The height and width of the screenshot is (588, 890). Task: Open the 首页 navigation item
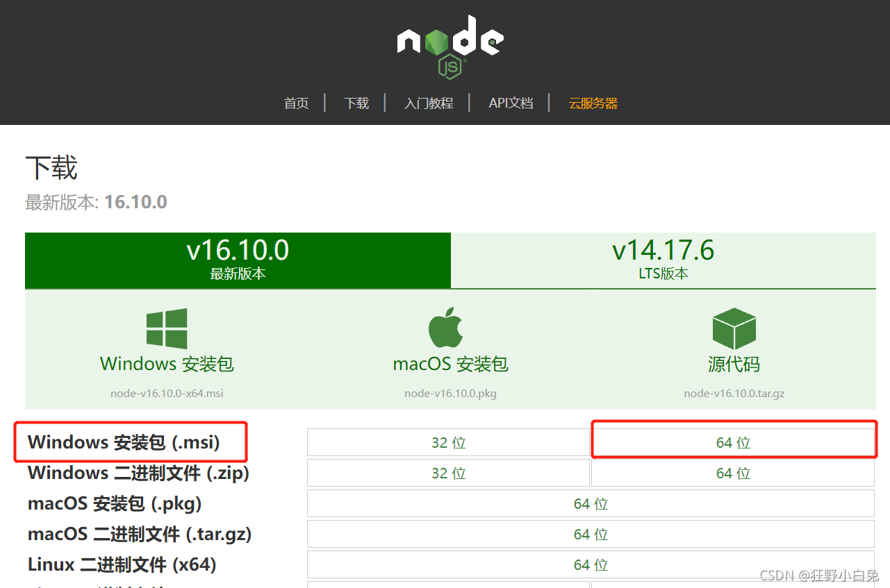pos(296,103)
